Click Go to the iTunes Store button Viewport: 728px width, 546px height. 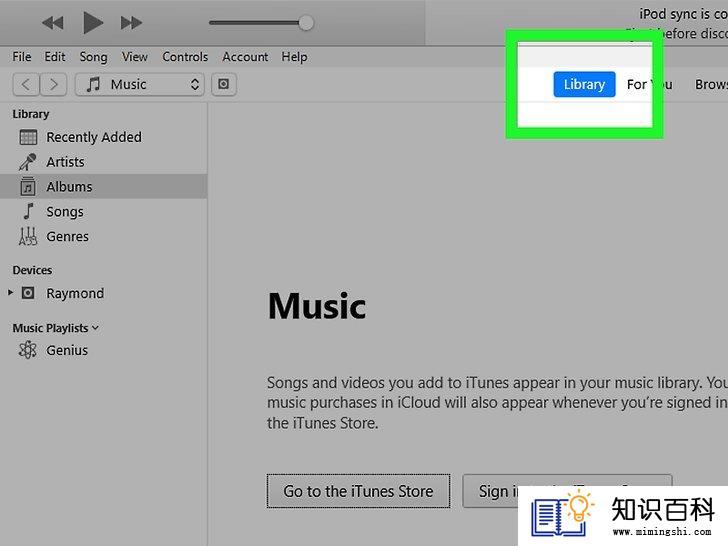click(x=358, y=491)
